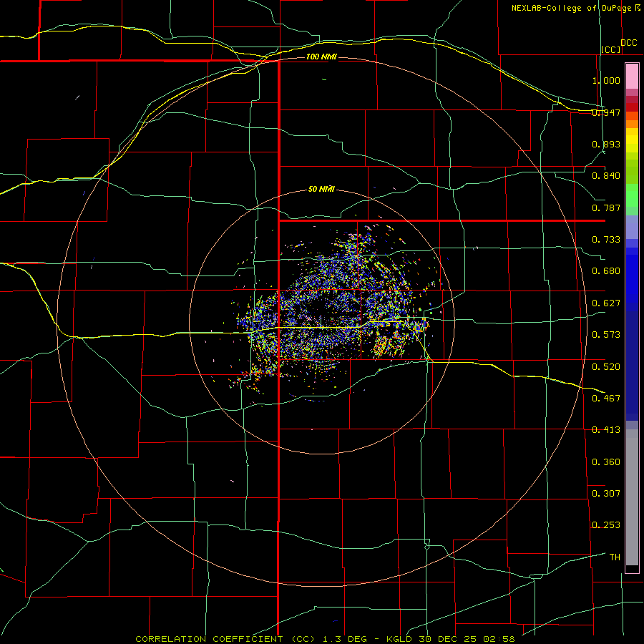Image resolution: width=644 pixels, height=644 pixels.
Task: Select the 0.947 scale value
Action: pyautogui.click(x=606, y=112)
